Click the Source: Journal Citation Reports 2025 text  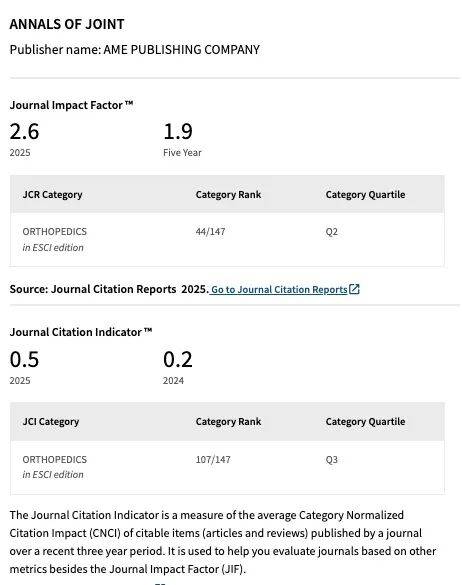point(109,289)
